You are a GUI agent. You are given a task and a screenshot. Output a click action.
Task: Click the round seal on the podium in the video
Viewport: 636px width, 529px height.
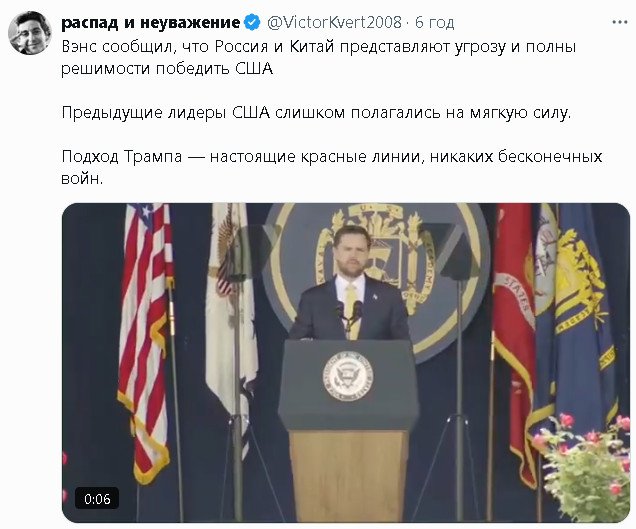point(348,376)
